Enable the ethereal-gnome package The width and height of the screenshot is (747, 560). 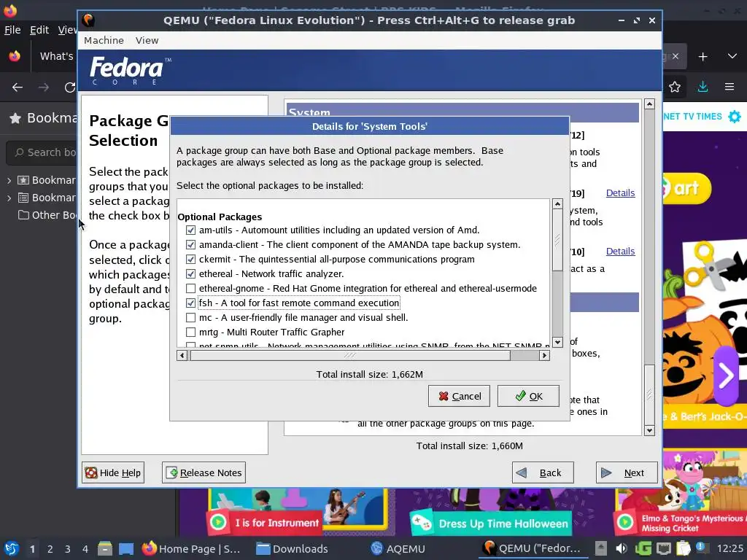pyautogui.click(x=190, y=289)
